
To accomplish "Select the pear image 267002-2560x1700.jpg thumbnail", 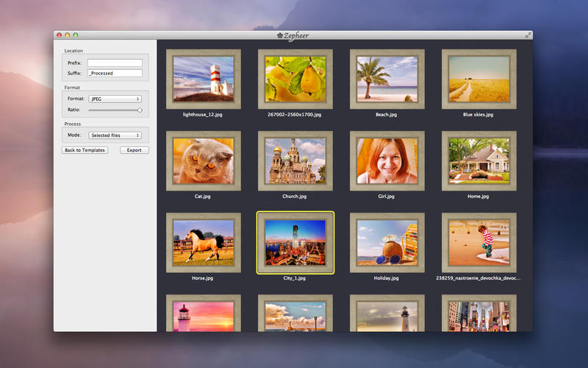I will click(295, 79).
